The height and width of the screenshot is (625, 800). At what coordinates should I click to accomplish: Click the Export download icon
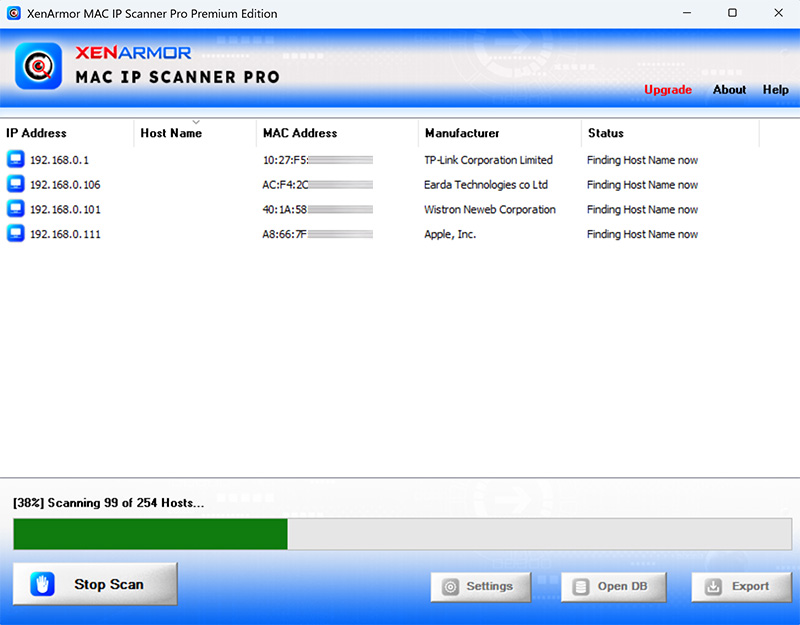[713, 587]
